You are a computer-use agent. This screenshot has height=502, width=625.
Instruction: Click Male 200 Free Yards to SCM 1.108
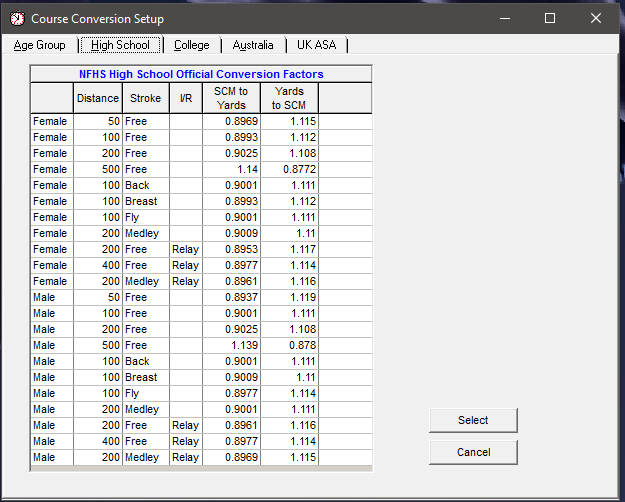(289, 329)
